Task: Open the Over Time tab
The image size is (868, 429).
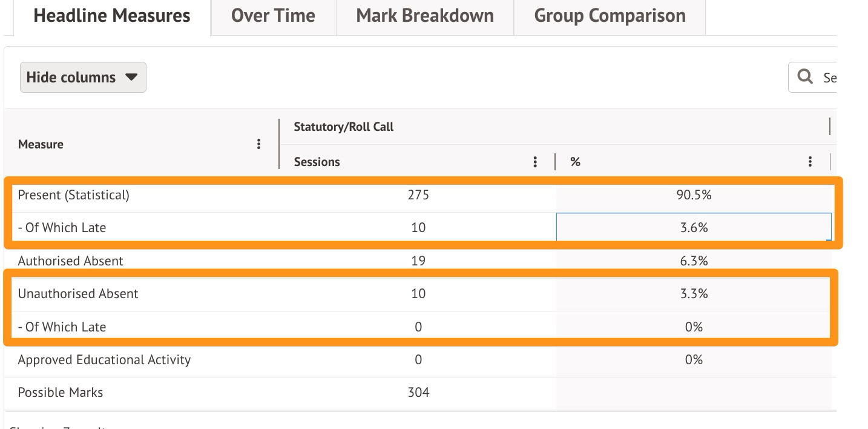Action: (273, 16)
